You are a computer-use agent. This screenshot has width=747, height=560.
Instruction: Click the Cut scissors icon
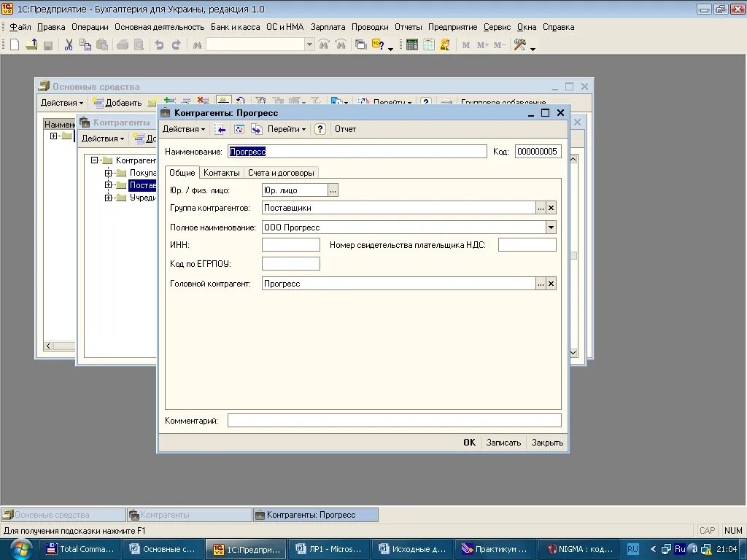69,44
